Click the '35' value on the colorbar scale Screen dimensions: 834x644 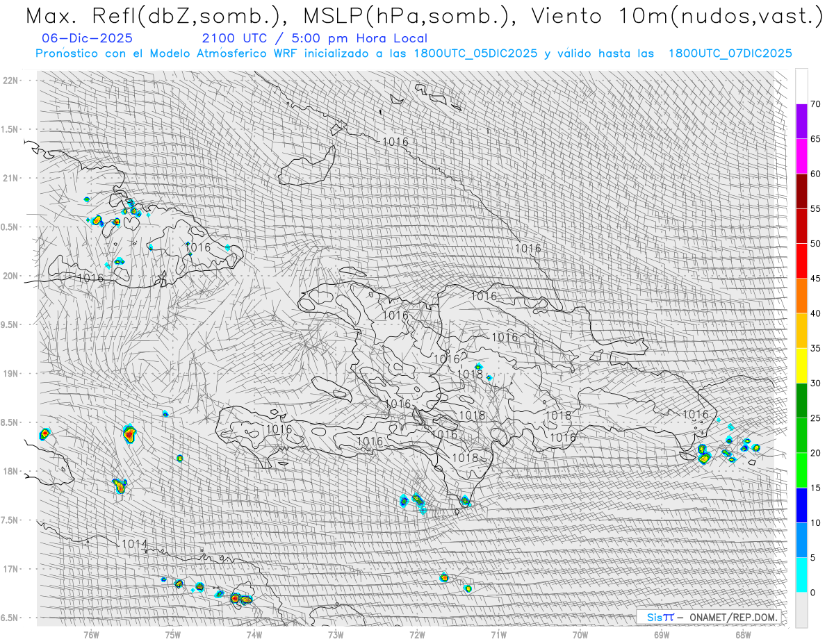coord(815,348)
